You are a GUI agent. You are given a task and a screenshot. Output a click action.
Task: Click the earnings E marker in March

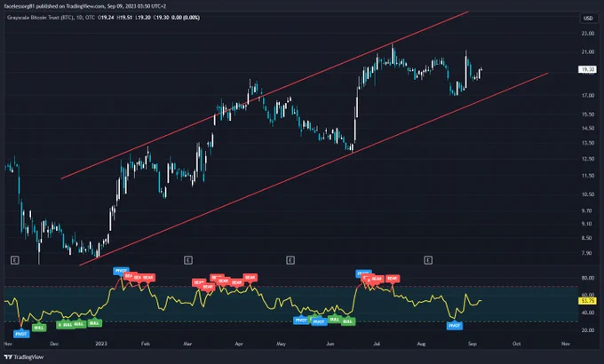pyautogui.click(x=188, y=260)
